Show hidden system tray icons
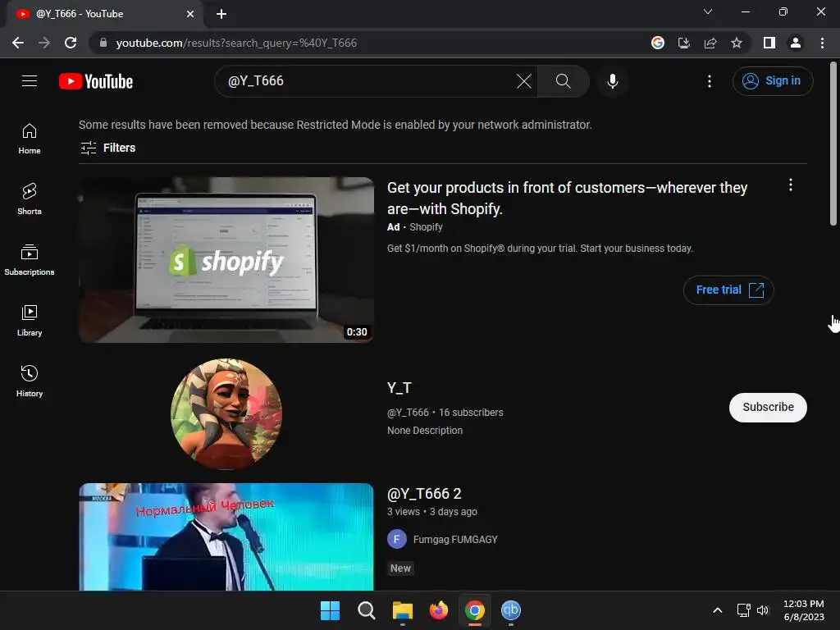Image resolution: width=840 pixels, height=630 pixels. [x=718, y=610]
